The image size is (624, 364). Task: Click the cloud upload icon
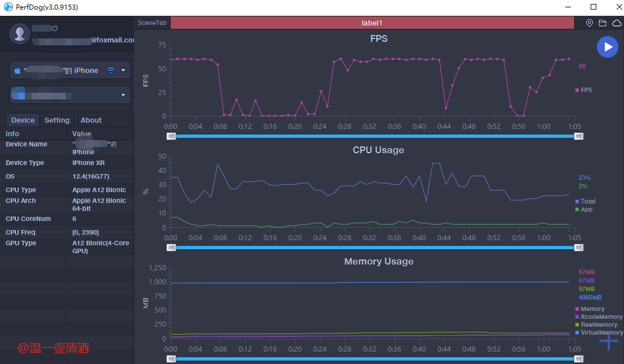(x=616, y=23)
